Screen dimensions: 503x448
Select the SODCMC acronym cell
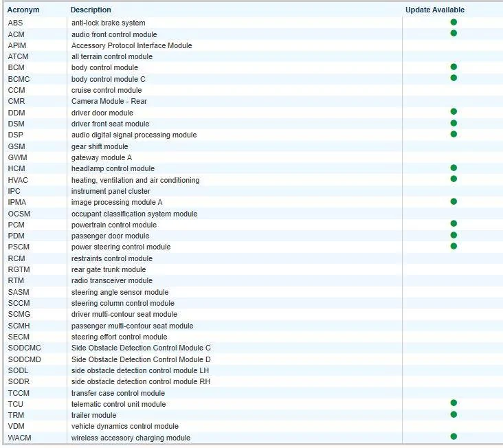[x=24, y=348]
